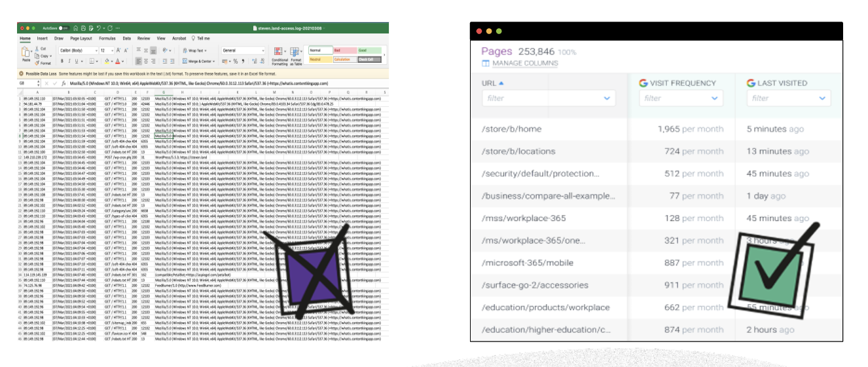868x367 pixels.
Task: Select the Normal cell style
Action: coord(321,50)
